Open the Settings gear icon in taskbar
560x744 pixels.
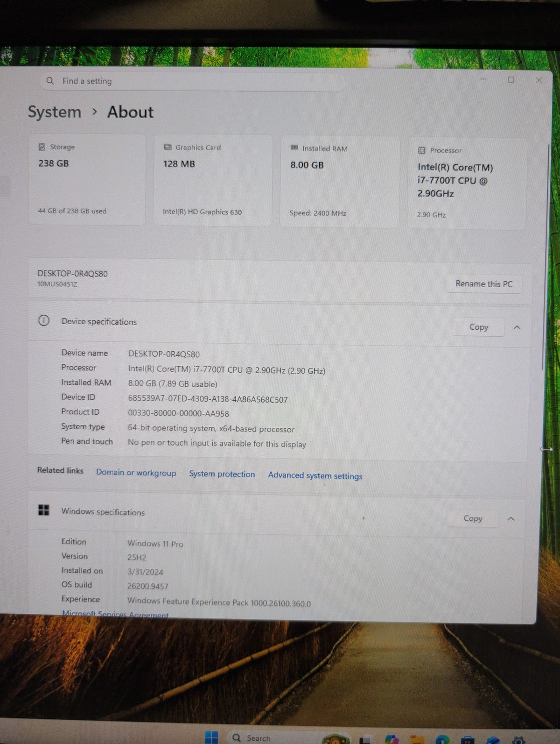(519, 740)
